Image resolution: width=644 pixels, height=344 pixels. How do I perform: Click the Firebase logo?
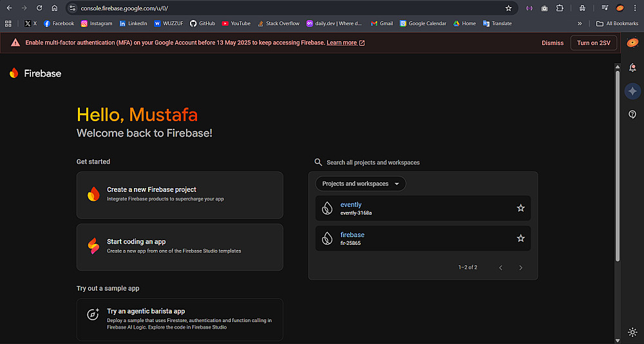point(35,73)
